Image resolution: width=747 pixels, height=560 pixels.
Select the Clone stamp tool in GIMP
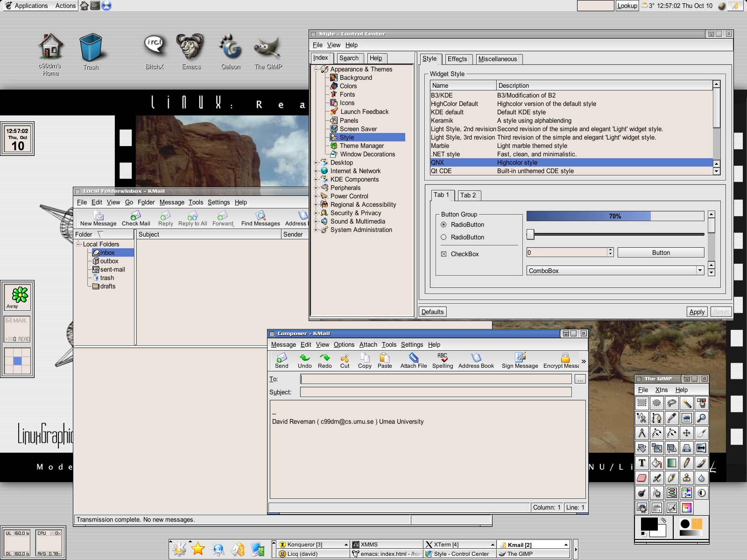(687, 478)
